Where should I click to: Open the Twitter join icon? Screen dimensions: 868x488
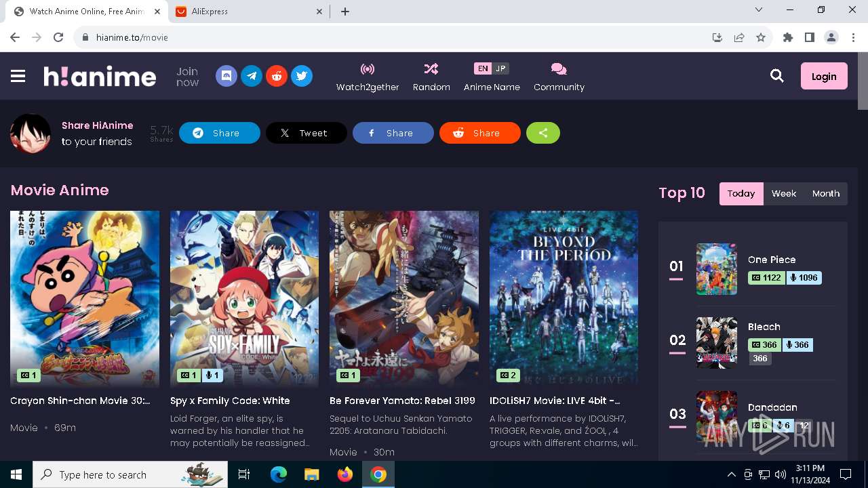coord(302,76)
